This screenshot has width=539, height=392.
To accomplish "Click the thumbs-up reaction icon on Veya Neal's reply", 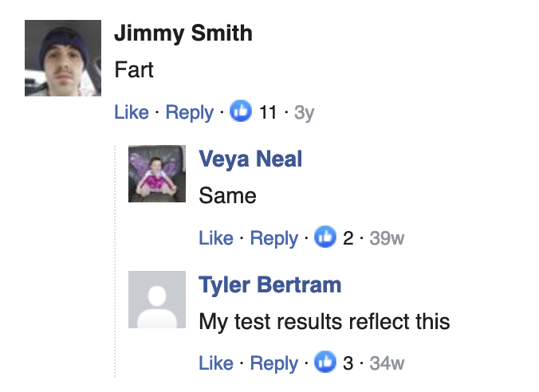I will point(325,238).
